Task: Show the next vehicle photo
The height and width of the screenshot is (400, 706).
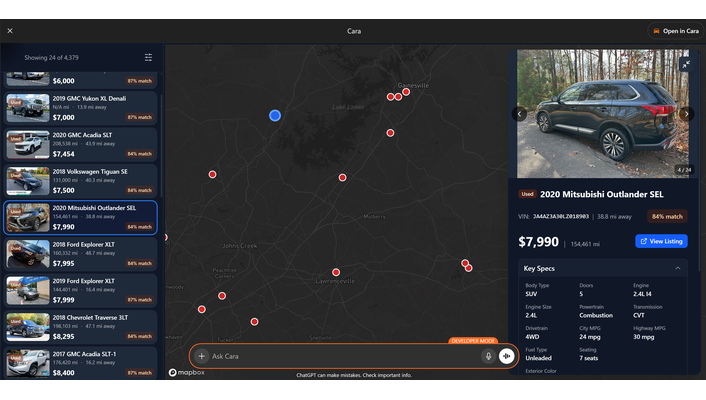Action: [686, 114]
